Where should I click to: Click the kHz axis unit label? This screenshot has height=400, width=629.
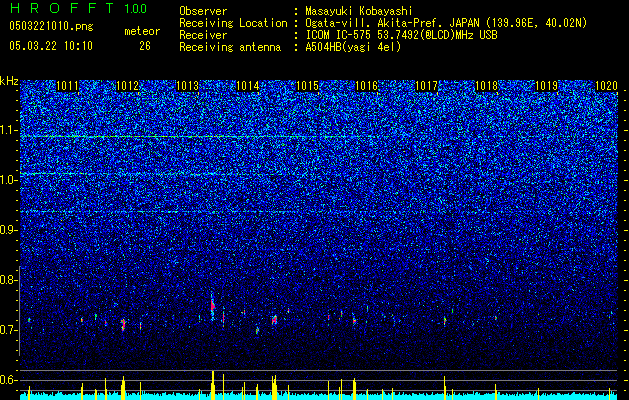(9, 81)
